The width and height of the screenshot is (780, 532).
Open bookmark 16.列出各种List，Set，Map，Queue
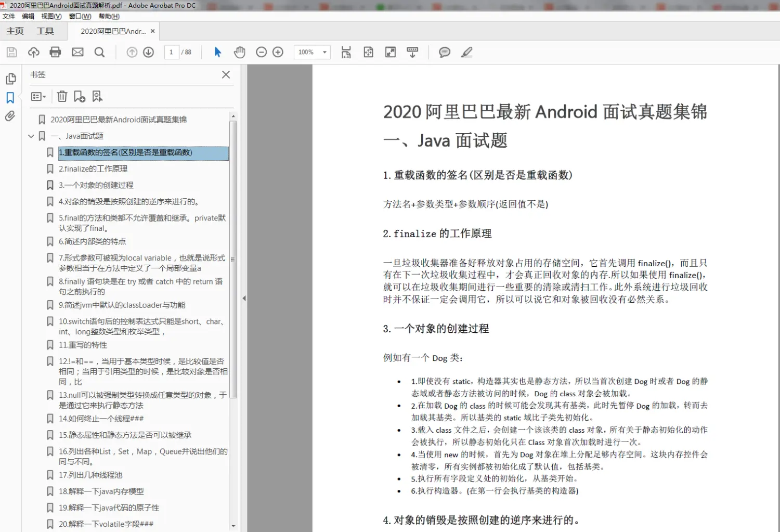click(x=143, y=457)
